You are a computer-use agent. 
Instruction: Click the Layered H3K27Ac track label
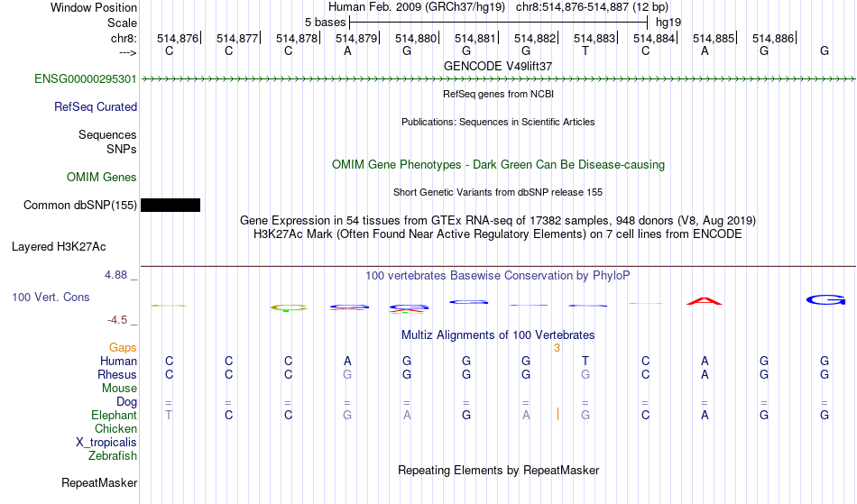[59, 247]
